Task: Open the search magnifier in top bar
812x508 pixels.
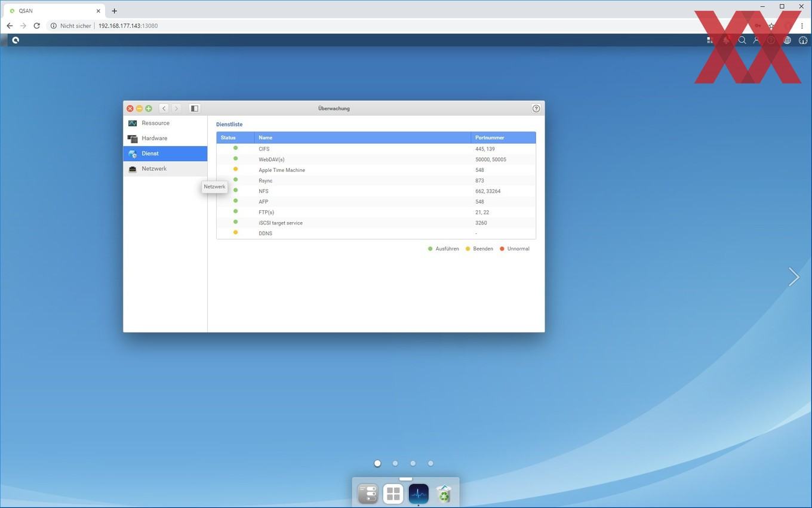Action: 742,40
